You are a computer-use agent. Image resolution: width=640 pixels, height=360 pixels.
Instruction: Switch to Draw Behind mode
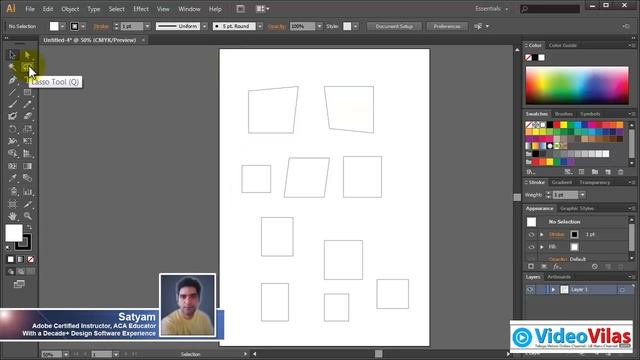20,271
